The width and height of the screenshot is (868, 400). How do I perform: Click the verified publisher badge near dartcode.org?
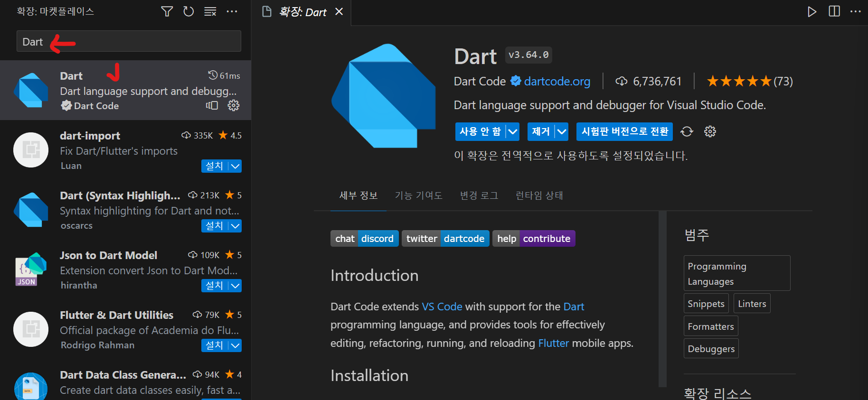click(x=516, y=81)
